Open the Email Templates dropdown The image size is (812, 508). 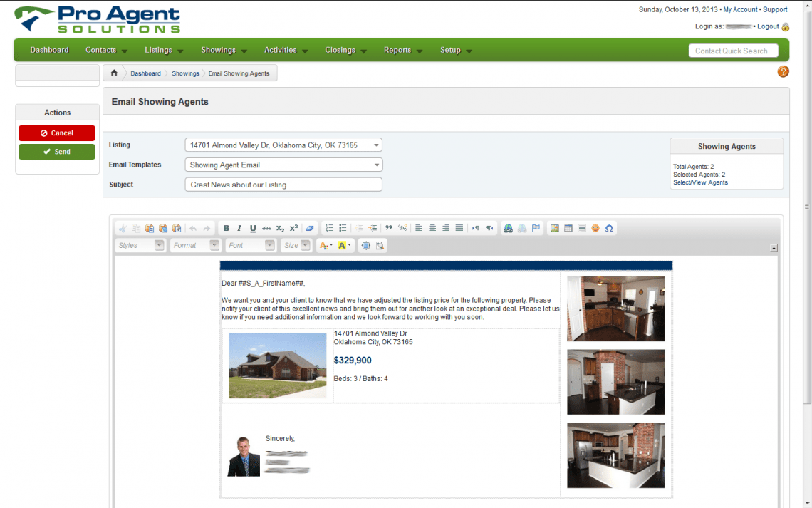coord(283,165)
